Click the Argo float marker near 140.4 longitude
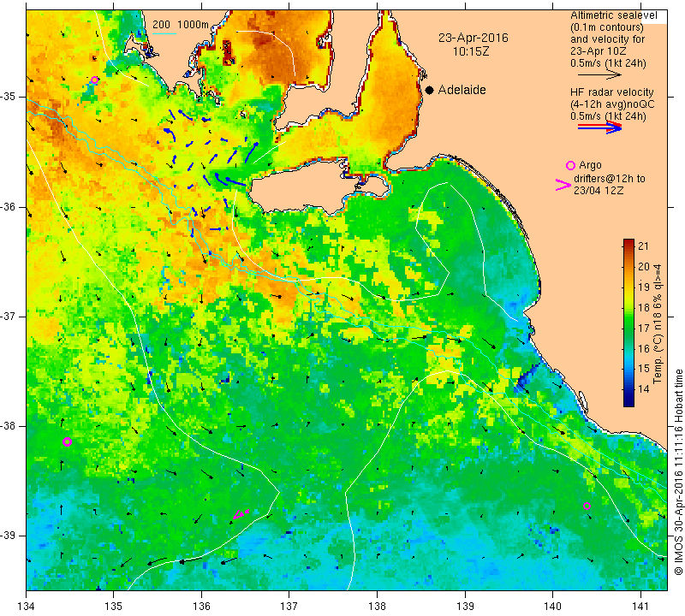The image size is (685, 616). pos(587,506)
